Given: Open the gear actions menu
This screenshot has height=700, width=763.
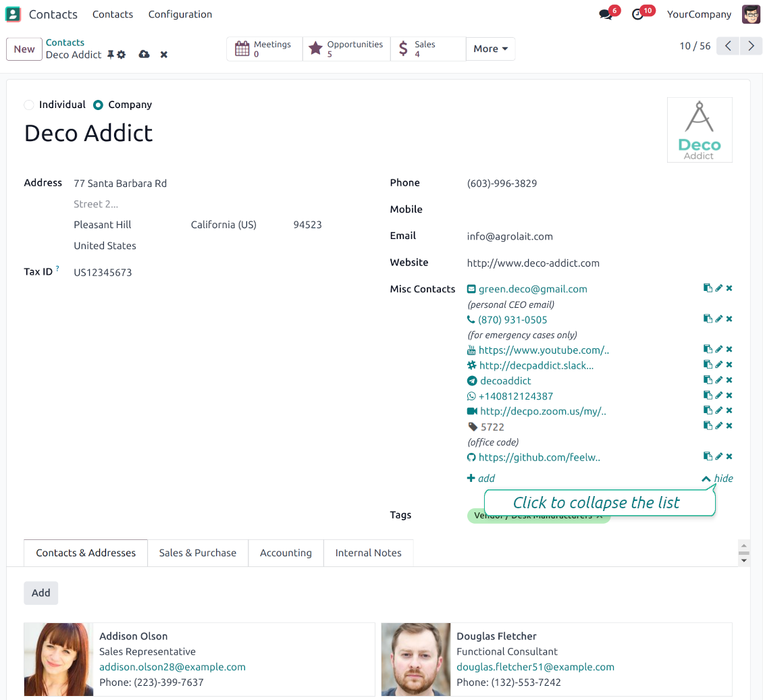Looking at the screenshot, I should coord(121,55).
